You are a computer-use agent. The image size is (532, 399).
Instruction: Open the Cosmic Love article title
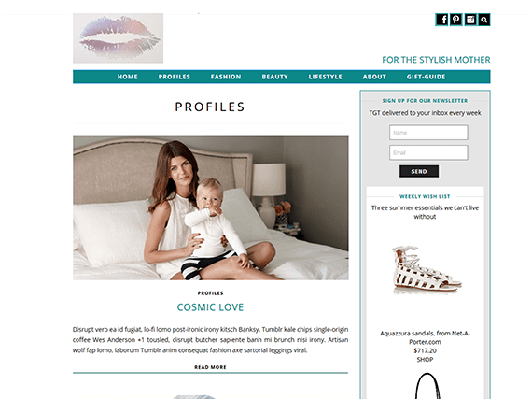tap(210, 307)
